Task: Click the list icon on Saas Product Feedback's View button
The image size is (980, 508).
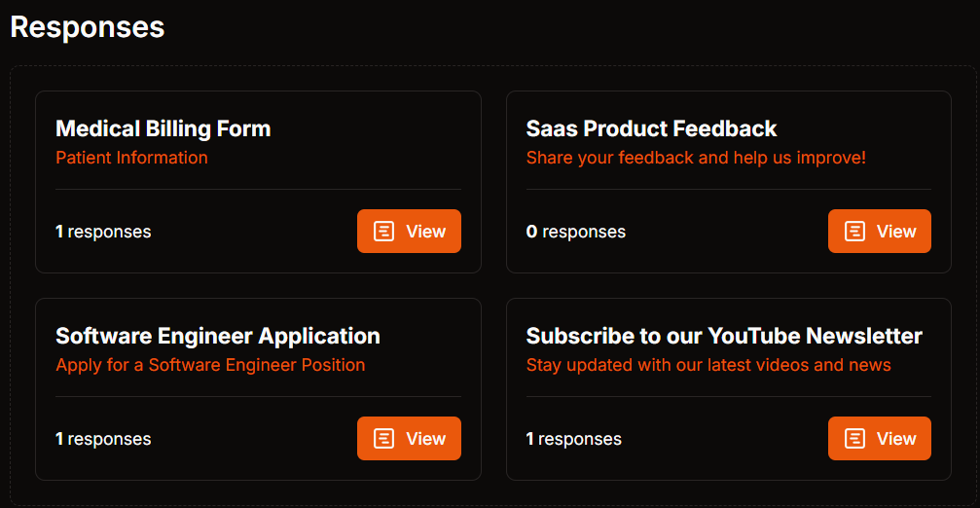Action: (854, 232)
